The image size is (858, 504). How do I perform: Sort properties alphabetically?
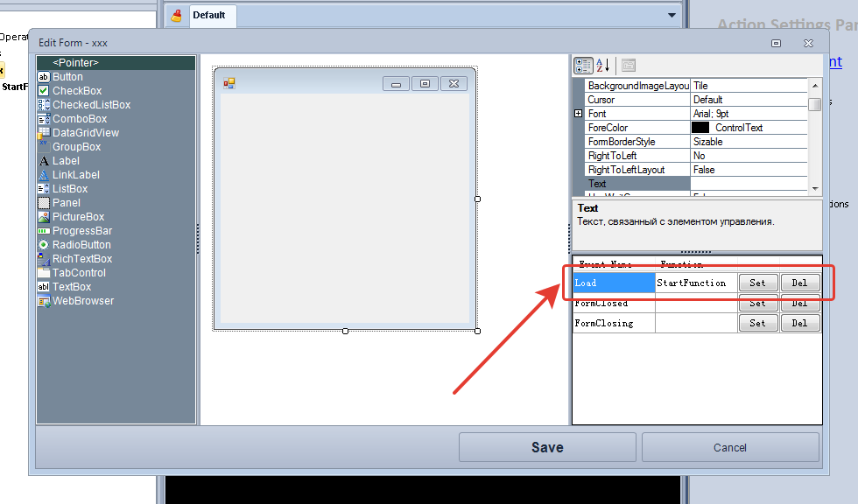click(x=603, y=66)
